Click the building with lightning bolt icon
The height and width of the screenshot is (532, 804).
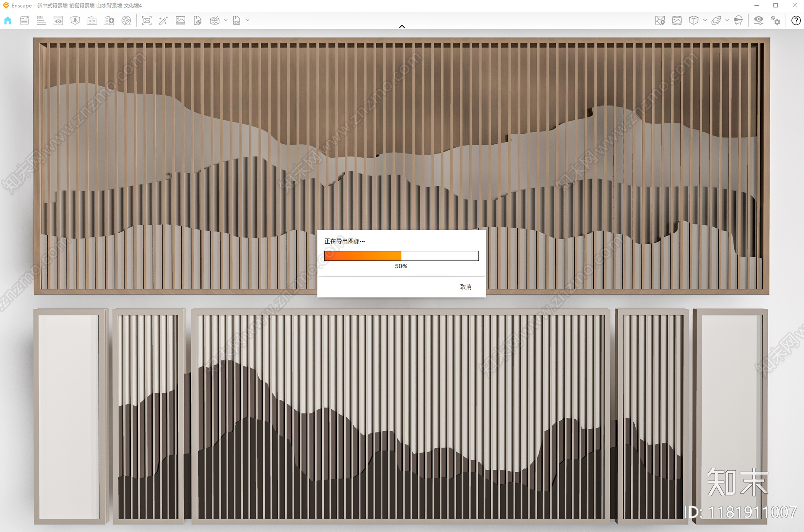[109, 21]
